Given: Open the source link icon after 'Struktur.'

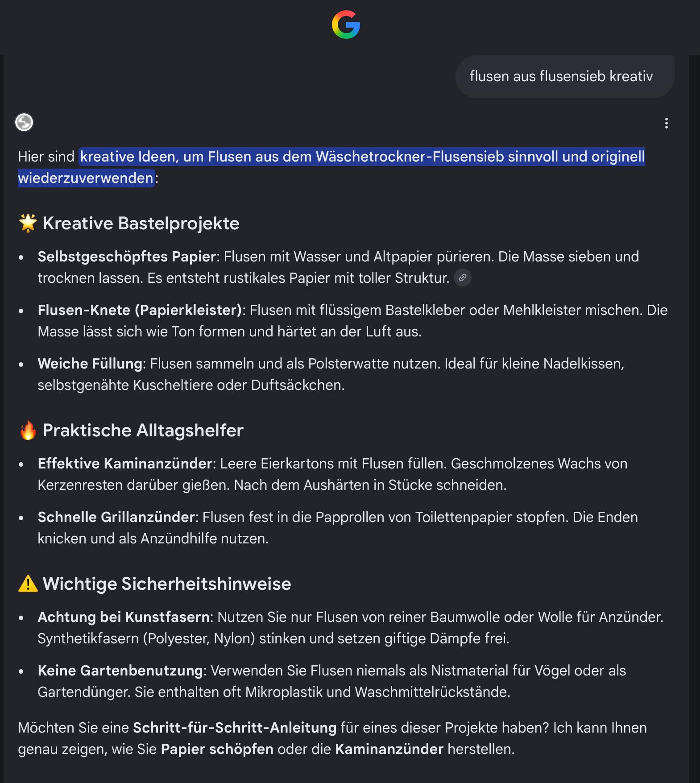Looking at the screenshot, I should pyautogui.click(x=463, y=278).
